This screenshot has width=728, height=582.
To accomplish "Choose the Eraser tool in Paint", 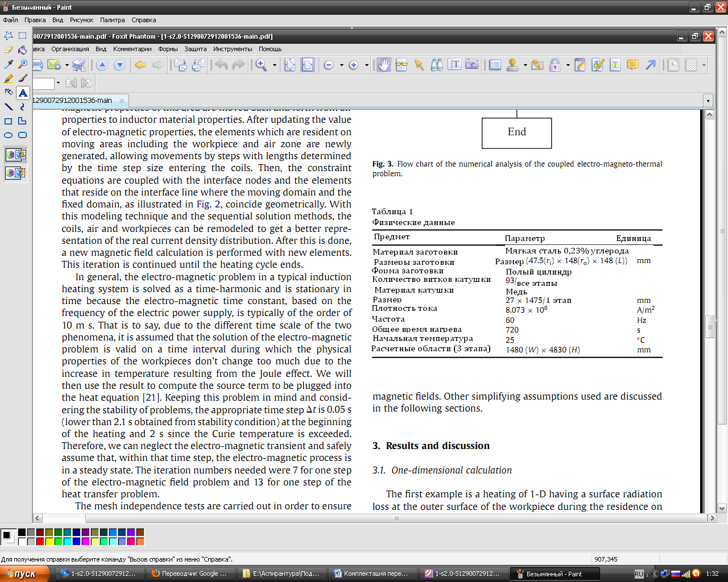I will (9, 49).
